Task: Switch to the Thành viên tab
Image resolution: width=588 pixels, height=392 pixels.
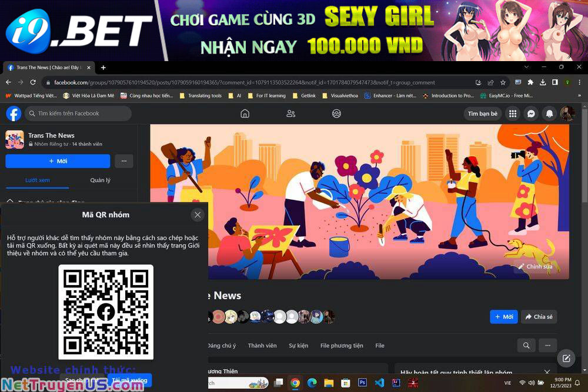Action: (x=262, y=346)
